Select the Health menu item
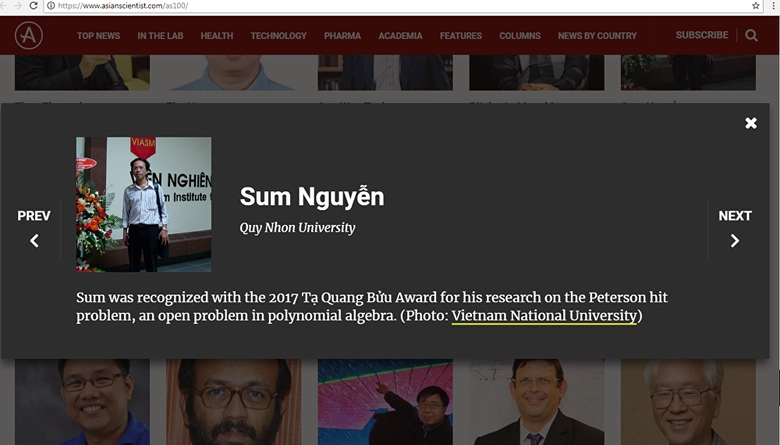The image size is (780, 445). click(216, 36)
